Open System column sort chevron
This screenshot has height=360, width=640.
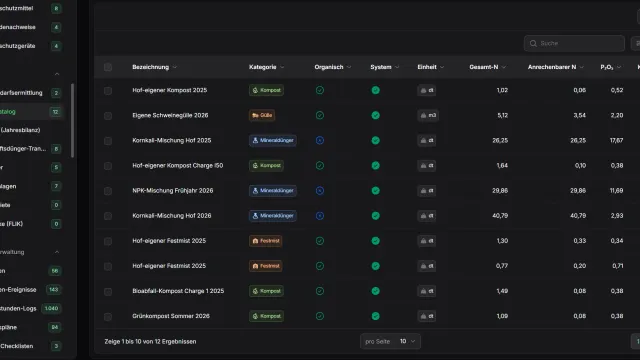[397, 67]
